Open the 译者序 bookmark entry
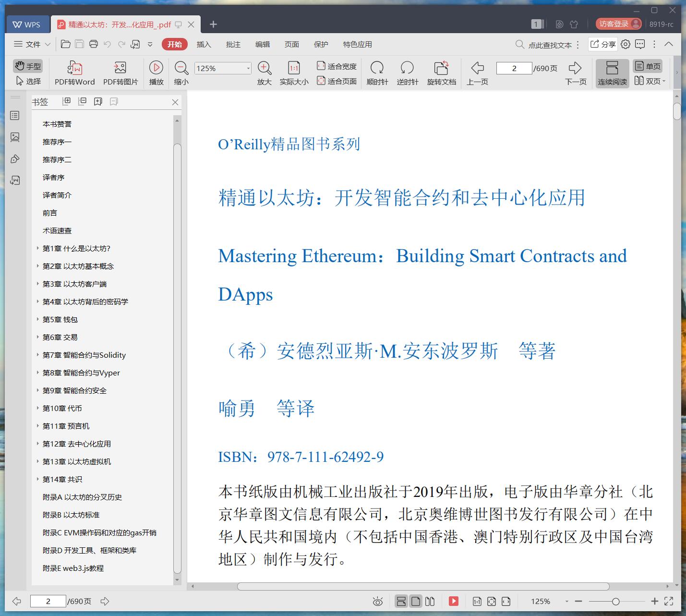 click(53, 177)
